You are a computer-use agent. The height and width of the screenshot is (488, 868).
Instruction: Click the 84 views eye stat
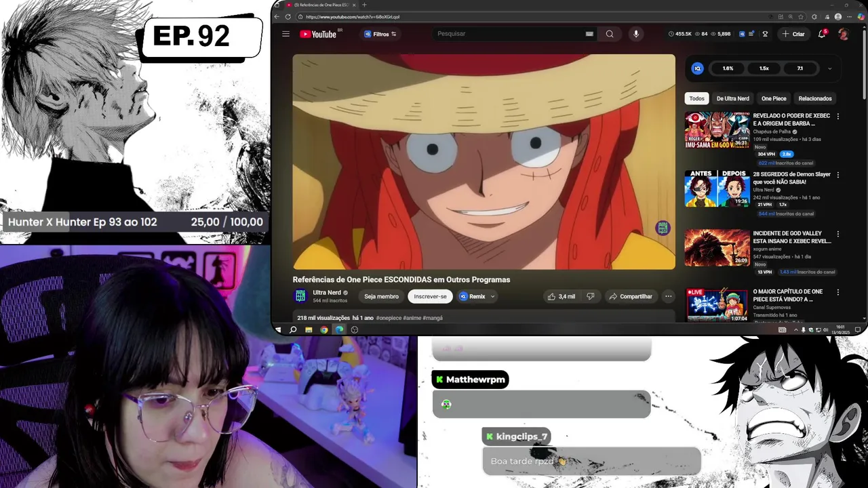point(701,34)
